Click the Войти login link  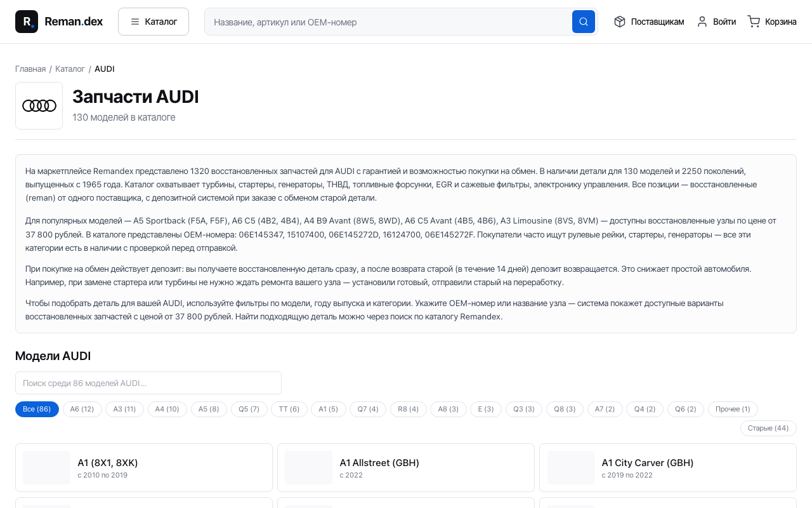tap(716, 22)
